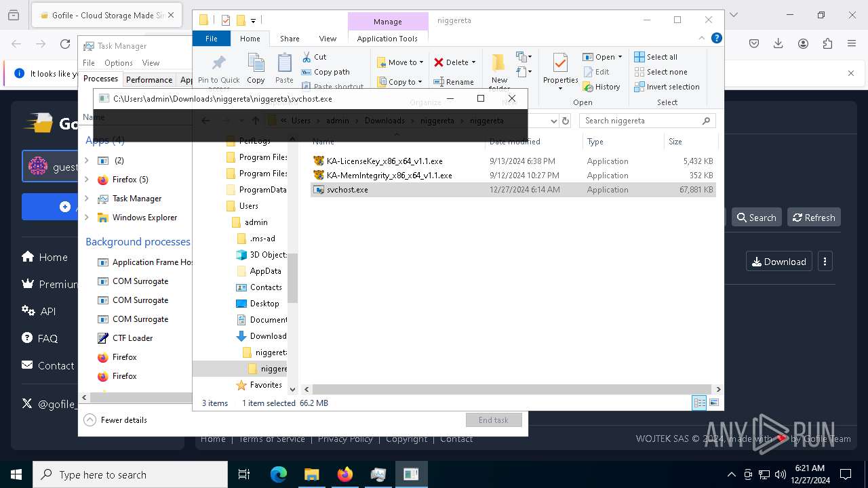The image size is (868, 488).
Task: Open Microsoft Edge from taskbar
Action: (x=279, y=474)
